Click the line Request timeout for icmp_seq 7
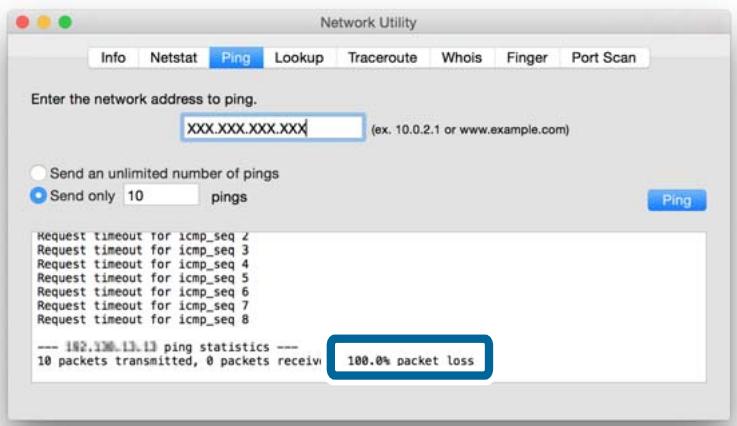The height and width of the screenshot is (426, 737). [143, 306]
